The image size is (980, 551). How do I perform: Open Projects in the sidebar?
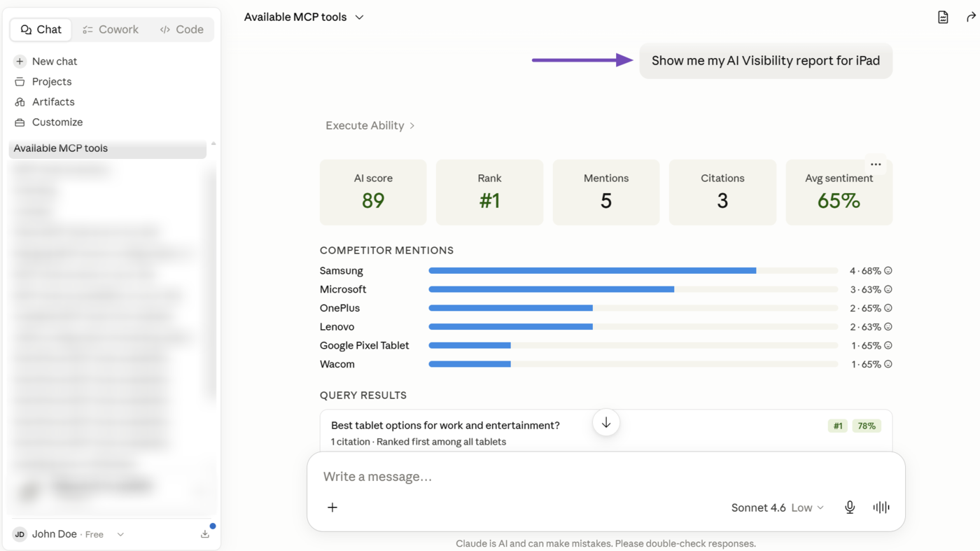pos(52,82)
